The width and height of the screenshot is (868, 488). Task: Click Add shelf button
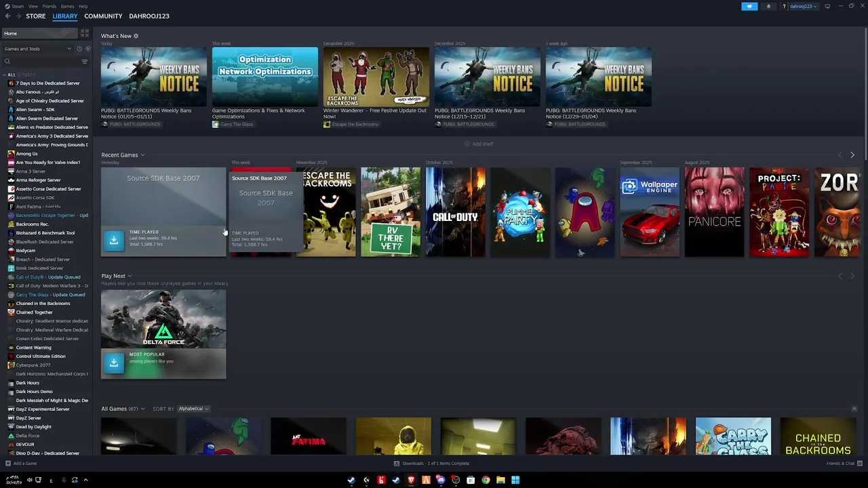(x=479, y=144)
